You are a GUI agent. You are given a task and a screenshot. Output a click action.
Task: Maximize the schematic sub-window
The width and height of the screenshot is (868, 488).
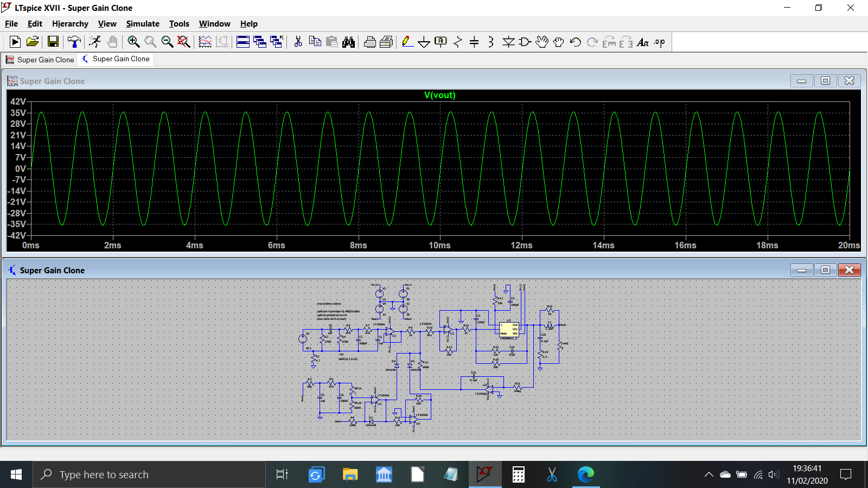pos(825,270)
